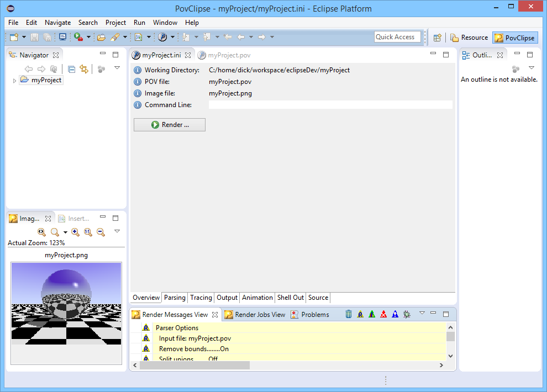The image size is (547, 392).
Task: Open the File menu
Action: point(13,23)
